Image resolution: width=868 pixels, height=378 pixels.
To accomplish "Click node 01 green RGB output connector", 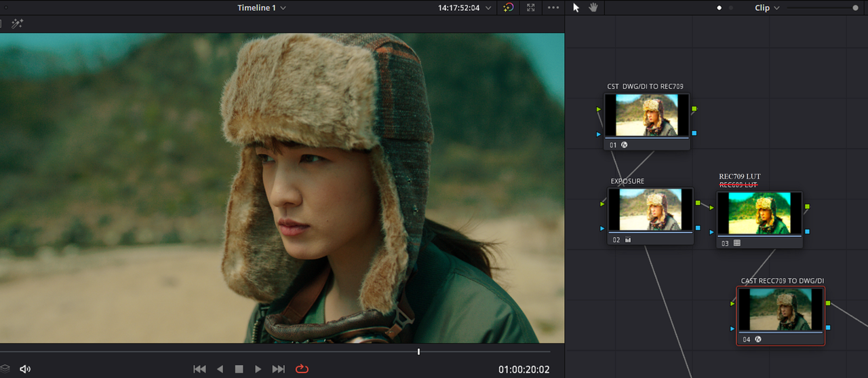I will (x=694, y=109).
